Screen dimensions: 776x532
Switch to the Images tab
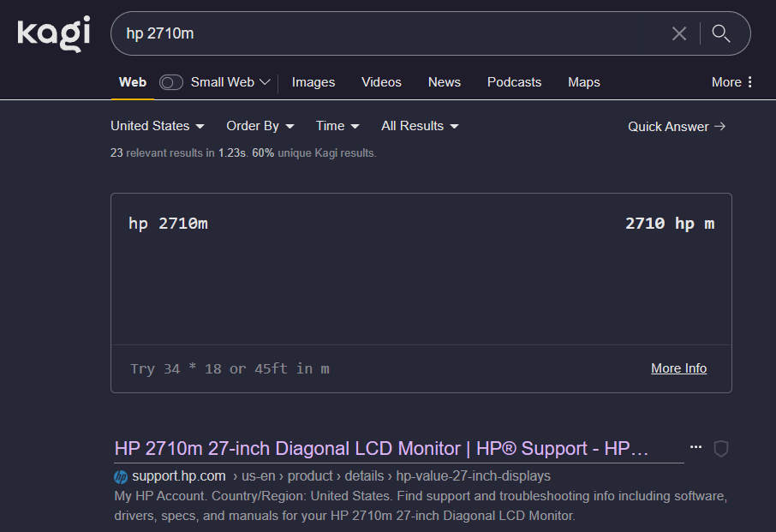[x=313, y=82]
